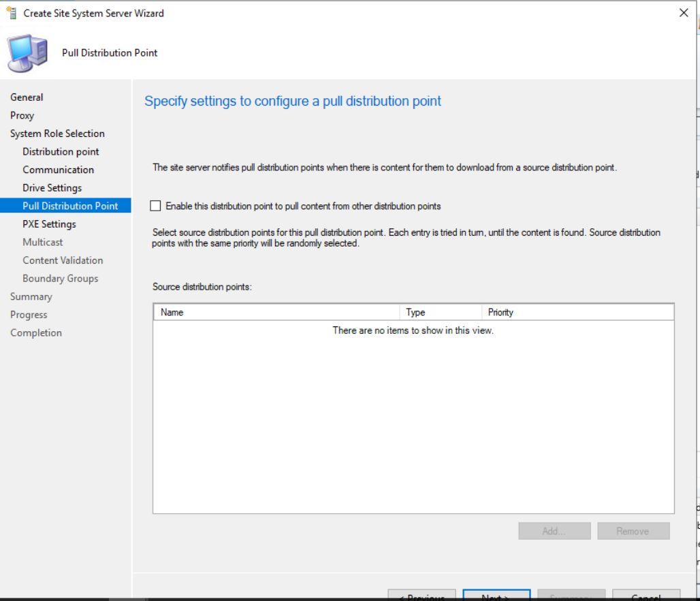Viewport: 700px width, 601px height.
Task: Sort source list by Type column
Action: (440, 312)
